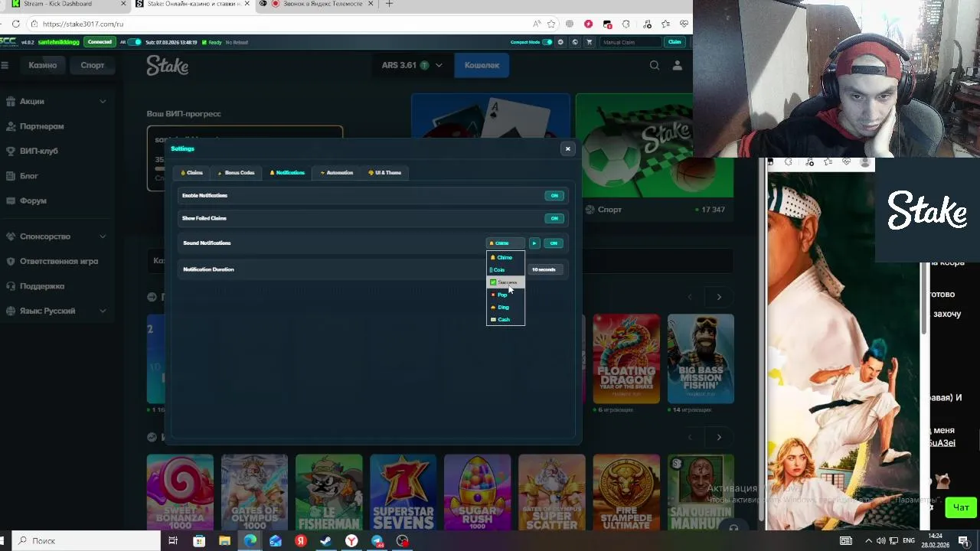Expand the Спонсорство sidebar menu
Image resolution: width=980 pixels, height=551 pixels.
(56, 236)
